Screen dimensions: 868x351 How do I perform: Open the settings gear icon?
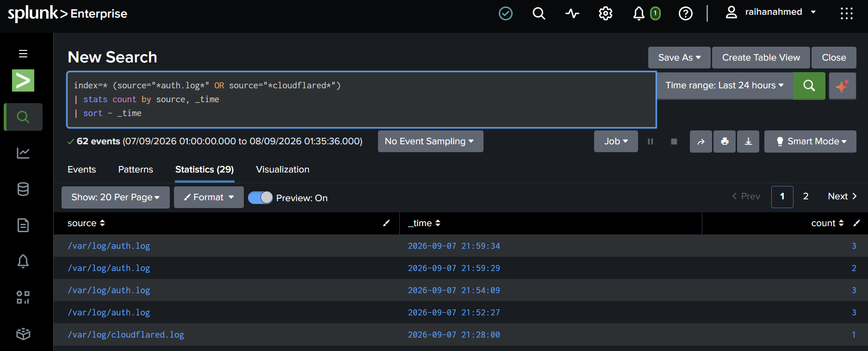(x=606, y=13)
